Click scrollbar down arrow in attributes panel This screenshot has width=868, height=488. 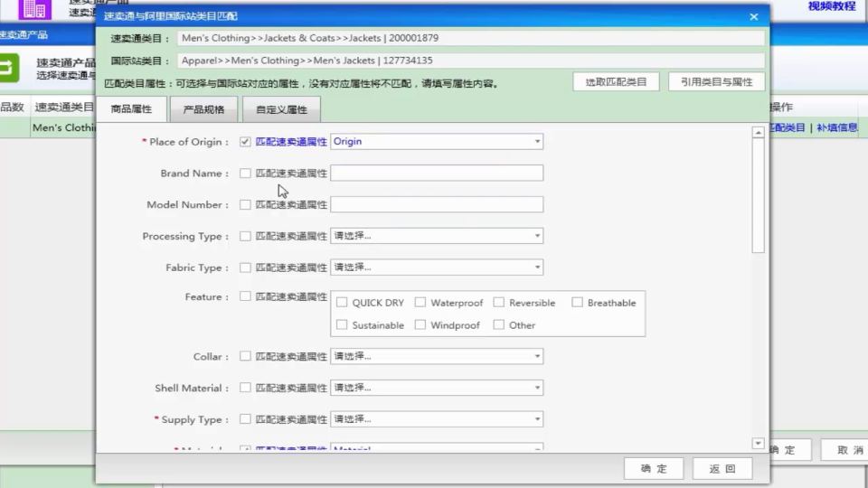[759, 443]
